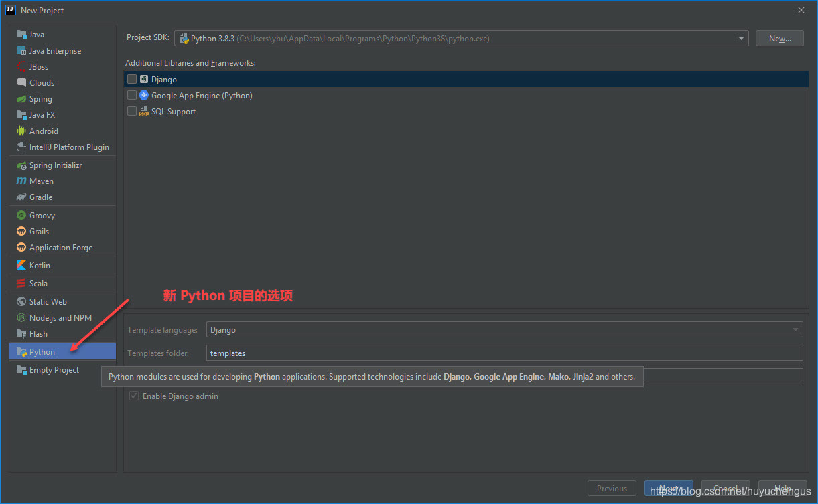Select Spring Initializr entry label
The width and height of the screenshot is (818, 504).
click(x=56, y=165)
